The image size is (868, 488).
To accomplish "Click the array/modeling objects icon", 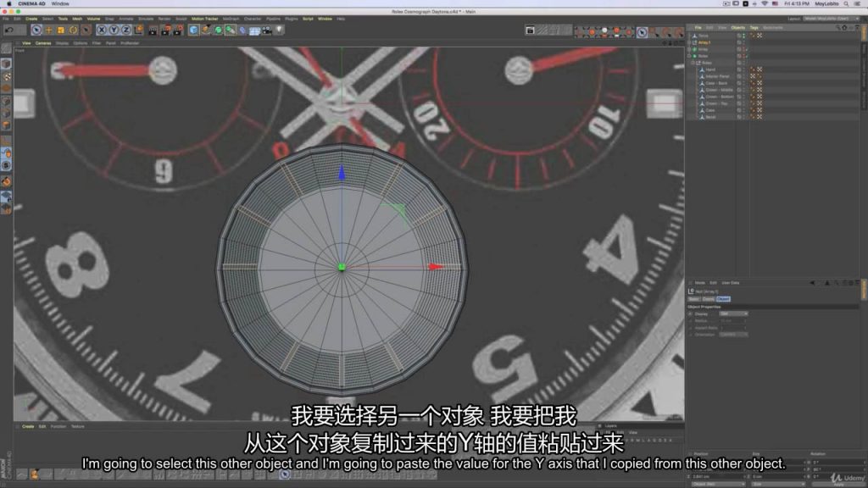I will (x=231, y=30).
